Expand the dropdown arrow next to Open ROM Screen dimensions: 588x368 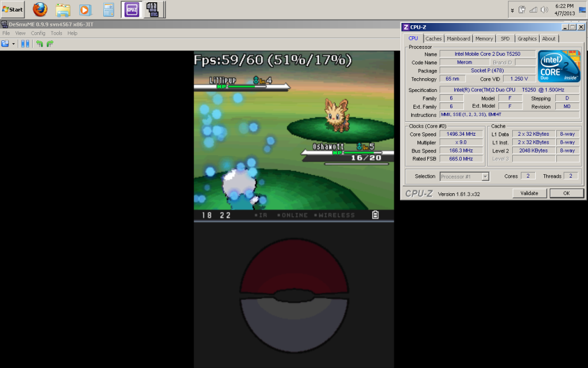pos(14,44)
